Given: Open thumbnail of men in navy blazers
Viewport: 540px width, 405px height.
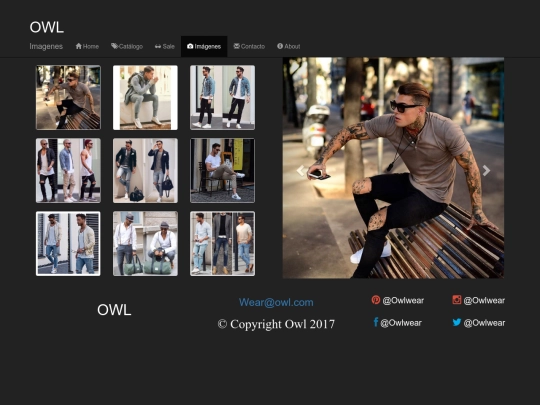Looking at the screenshot, I should [145, 170].
